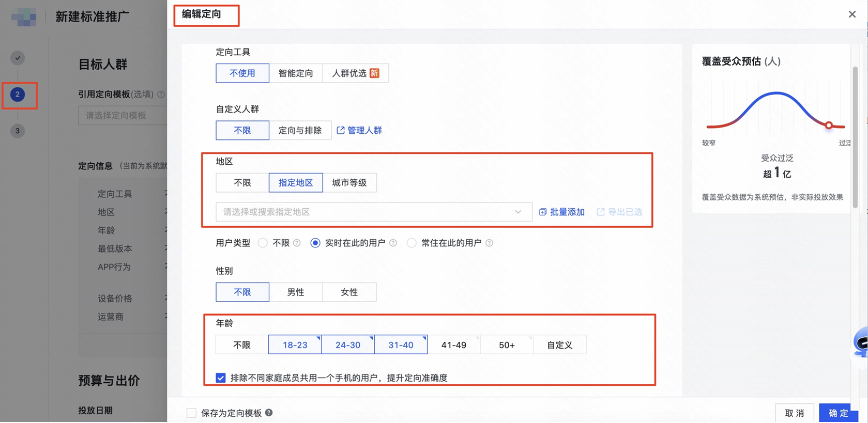868x423 pixels.
Task: Toggle age range 31-40
Action: pyautogui.click(x=401, y=345)
